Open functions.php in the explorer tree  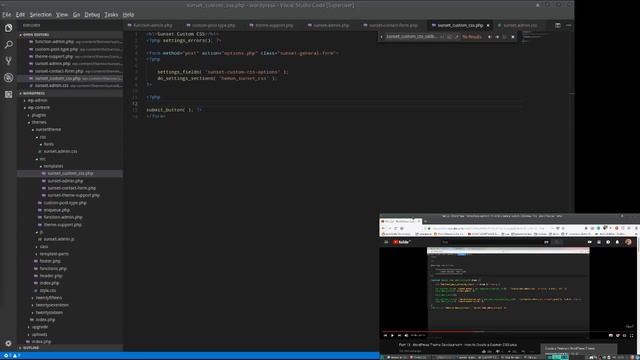pos(53,269)
